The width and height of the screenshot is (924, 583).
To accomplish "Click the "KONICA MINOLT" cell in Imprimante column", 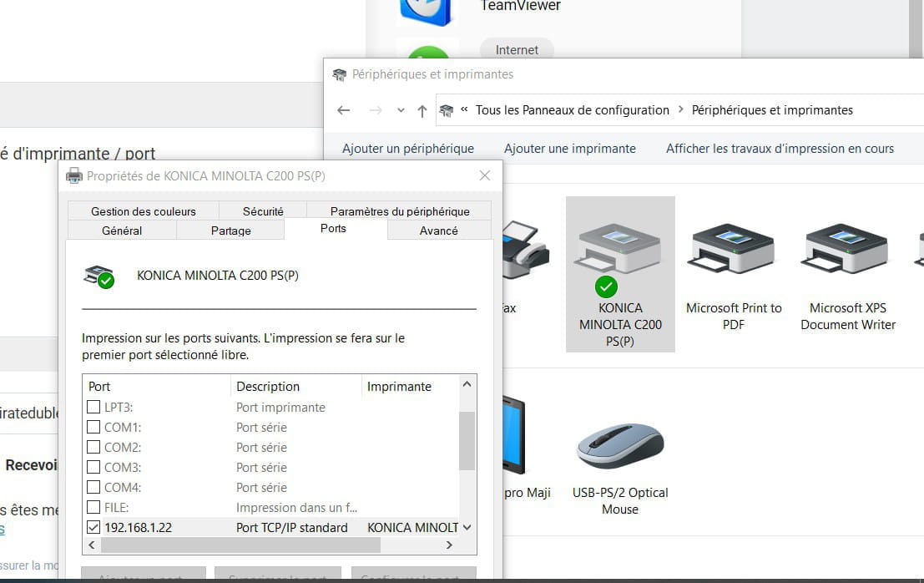I will pyautogui.click(x=412, y=528).
